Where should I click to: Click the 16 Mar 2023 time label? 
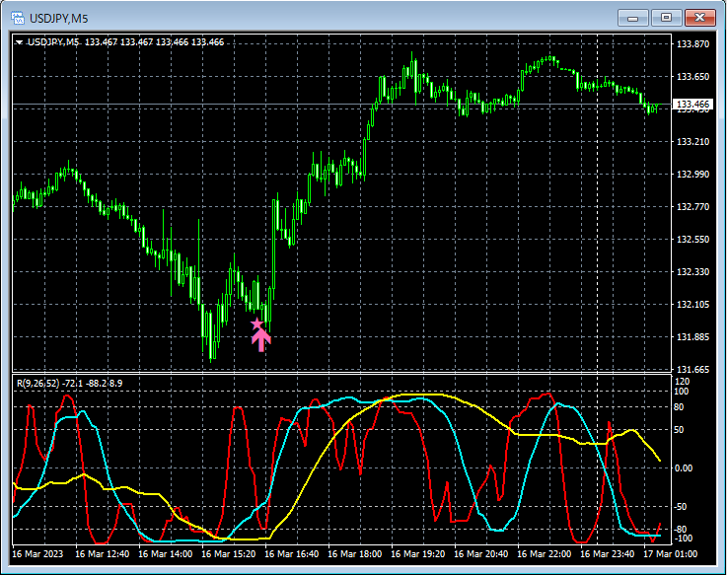(x=37, y=554)
